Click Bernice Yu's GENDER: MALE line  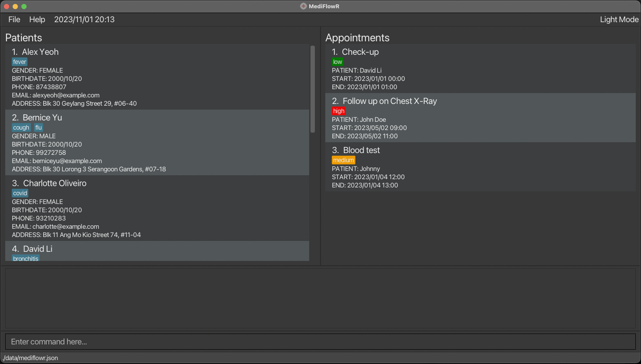[34, 136]
